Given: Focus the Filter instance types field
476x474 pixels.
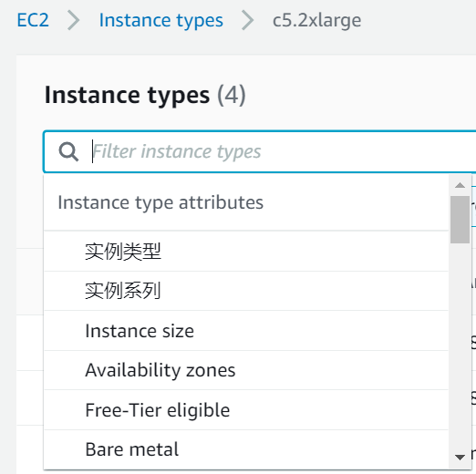Looking at the screenshot, I should 260,151.
